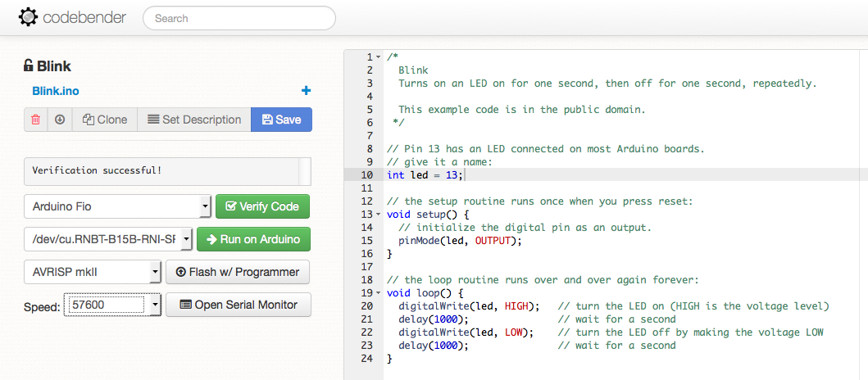Clone the Blink sketch
Image resolution: width=868 pixels, height=380 pixels.
(x=105, y=120)
